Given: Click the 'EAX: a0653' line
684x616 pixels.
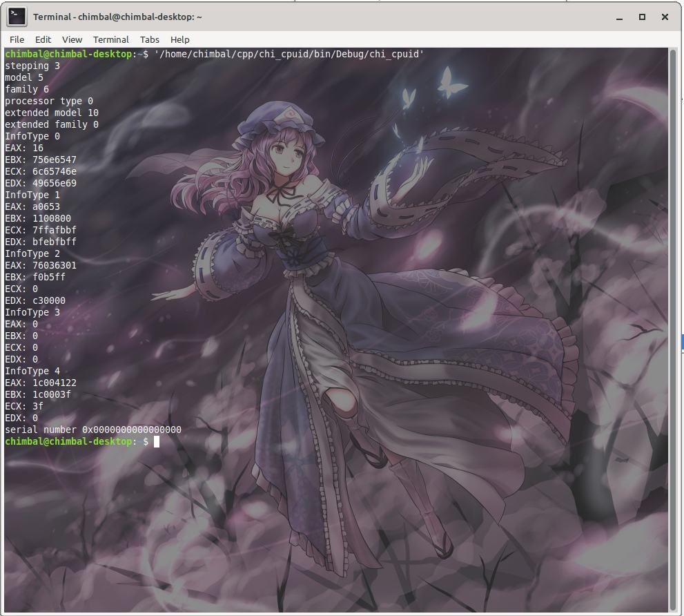Looking at the screenshot, I should [32, 207].
